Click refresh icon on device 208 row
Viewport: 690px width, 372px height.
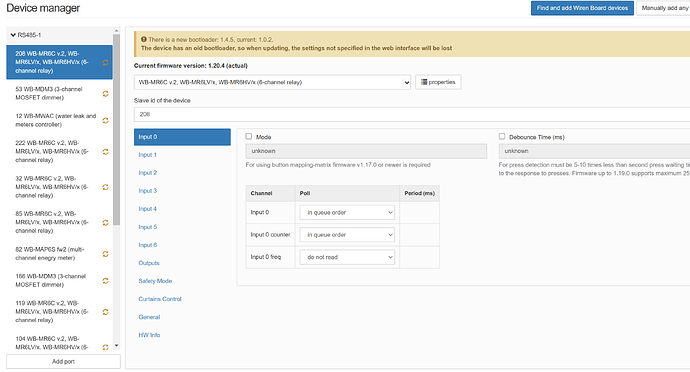[106, 63]
